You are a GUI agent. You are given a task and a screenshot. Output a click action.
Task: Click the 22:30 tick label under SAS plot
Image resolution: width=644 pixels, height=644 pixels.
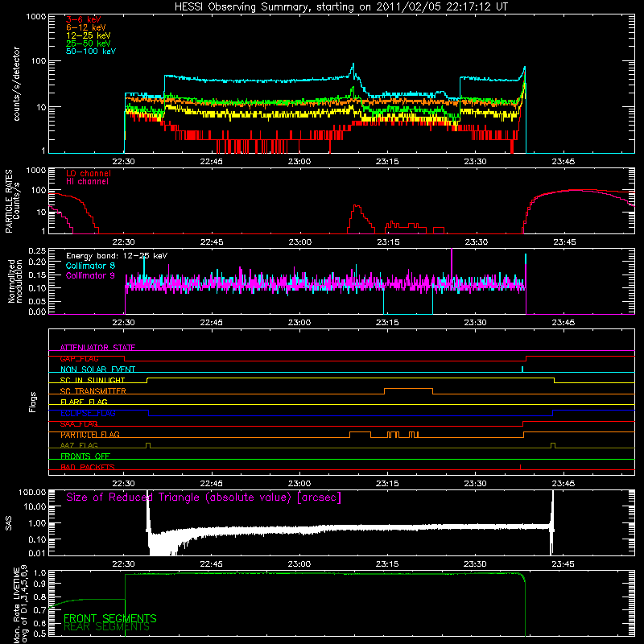coord(123,564)
